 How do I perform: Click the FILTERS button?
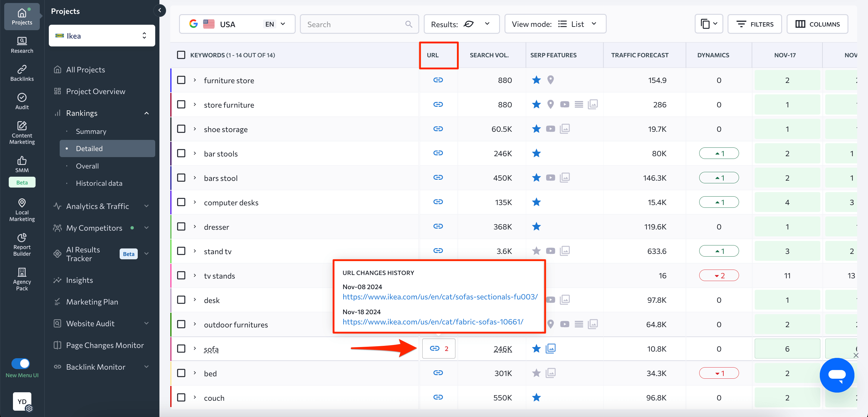tap(755, 24)
